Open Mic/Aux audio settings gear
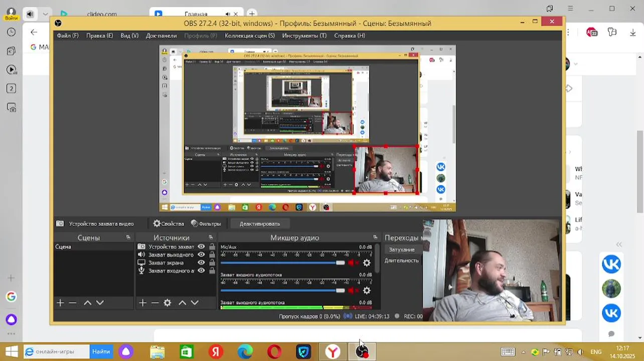 pos(367,263)
